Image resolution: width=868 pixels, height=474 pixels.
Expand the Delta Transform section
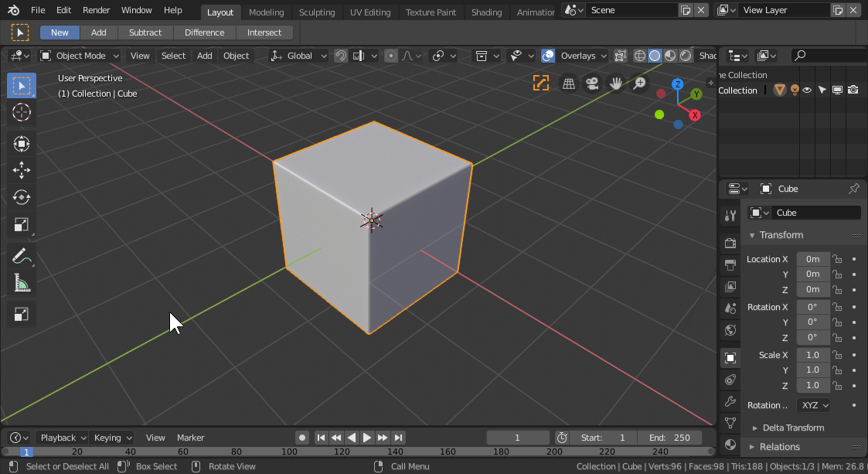(793, 428)
